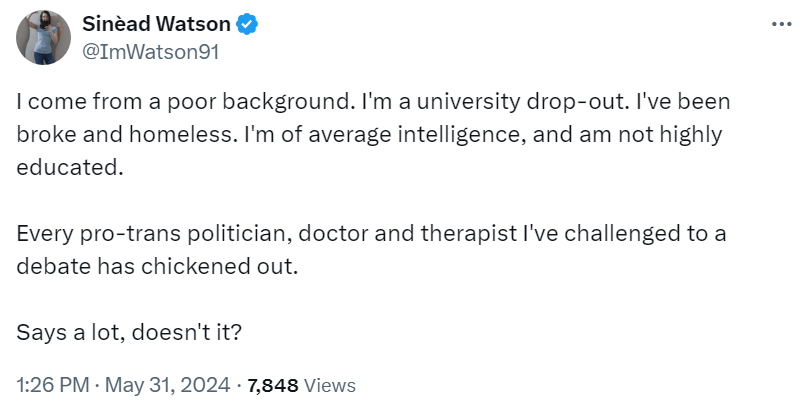The height and width of the screenshot is (407, 808).
Task: Click the word "debate" in the tweet
Action: [53, 266]
